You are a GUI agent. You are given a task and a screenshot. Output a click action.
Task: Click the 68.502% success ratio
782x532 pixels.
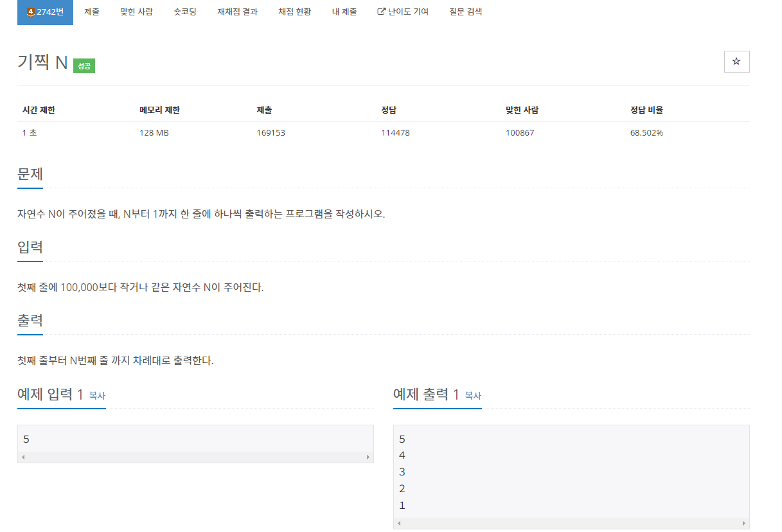coord(646,133)
